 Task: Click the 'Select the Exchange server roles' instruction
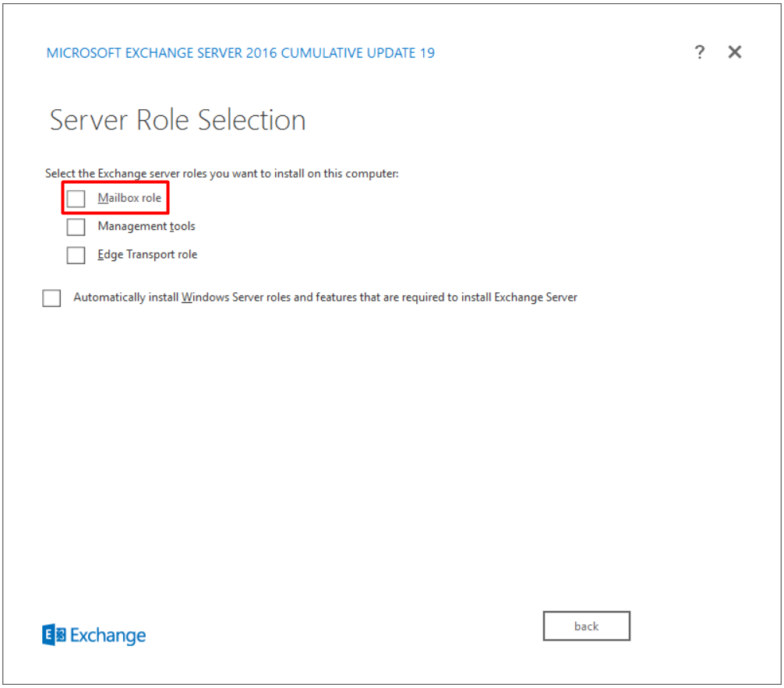click(222, 174)
